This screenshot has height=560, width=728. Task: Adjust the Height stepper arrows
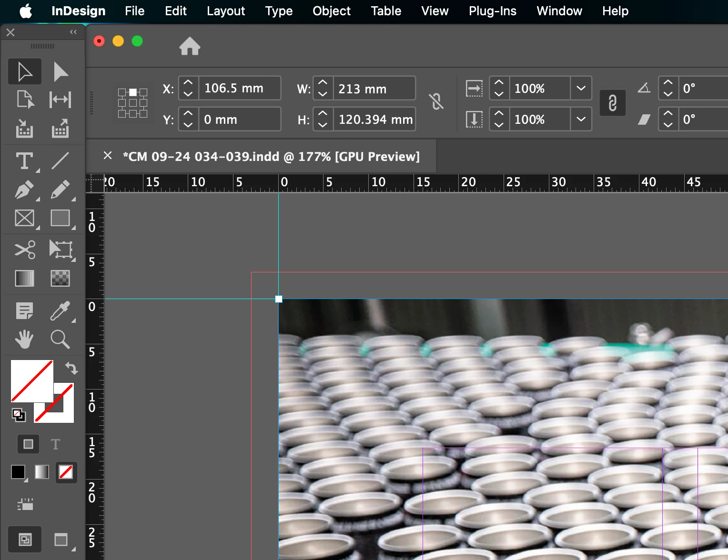323,119
